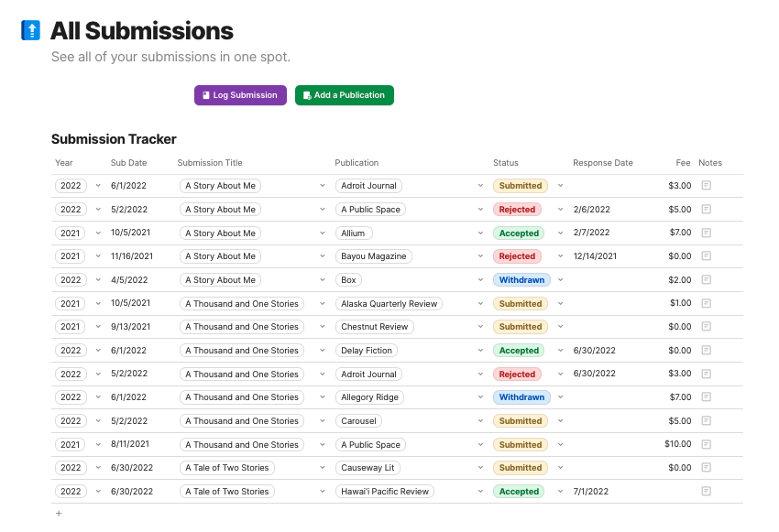Expand year dropdown in the Allium row
779x532 pixels.
point(98,233)
